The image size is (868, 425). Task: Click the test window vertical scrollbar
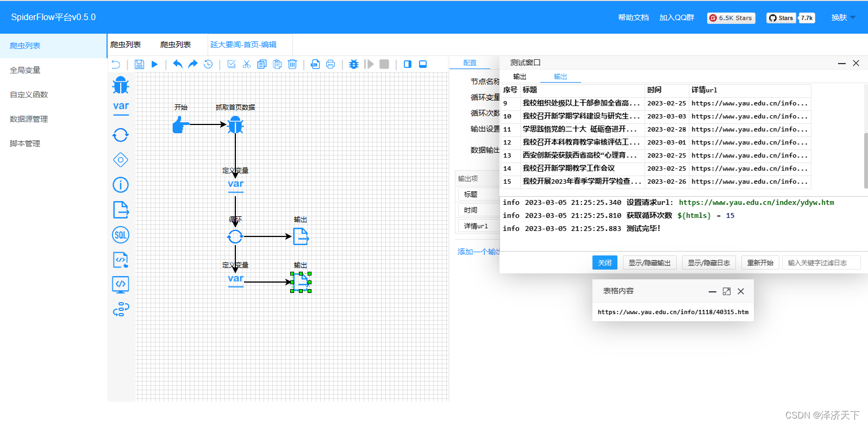866,160
